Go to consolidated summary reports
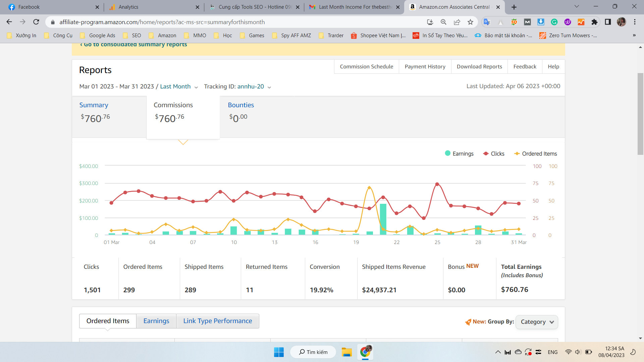Image resolution: width=644 pixels, height=362 pixels. (133, 45)
